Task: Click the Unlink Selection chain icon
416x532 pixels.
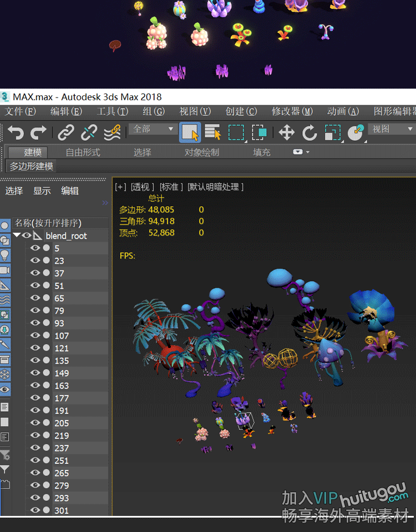Action: pos(89,132)
